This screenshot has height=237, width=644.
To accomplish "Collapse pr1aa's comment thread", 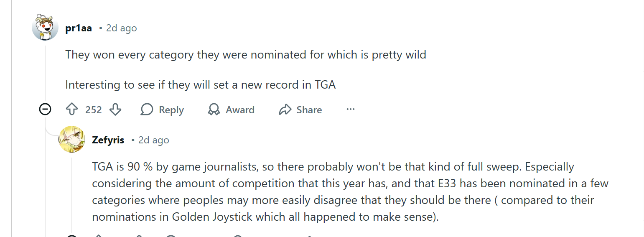I will point(45,110).
